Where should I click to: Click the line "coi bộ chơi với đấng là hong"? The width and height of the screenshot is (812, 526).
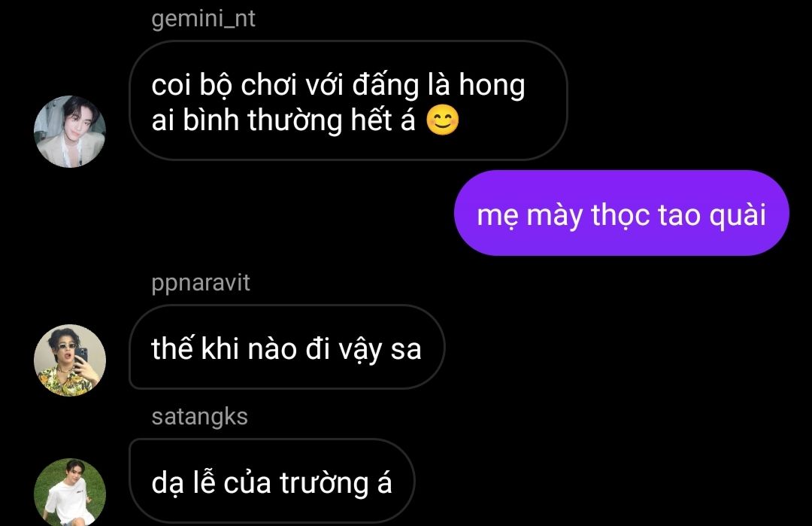[338, 84]
